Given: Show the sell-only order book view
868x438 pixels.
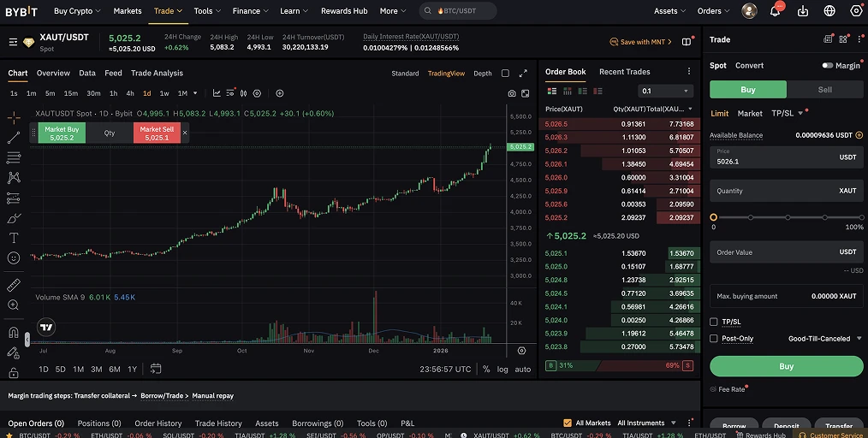Looking at the screenshot, I should click(x=597, y=91).
